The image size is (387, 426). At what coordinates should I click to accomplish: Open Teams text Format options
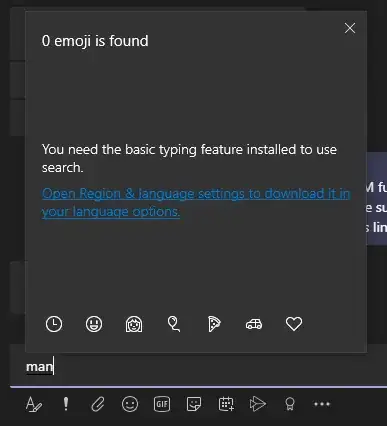point(34,404)
